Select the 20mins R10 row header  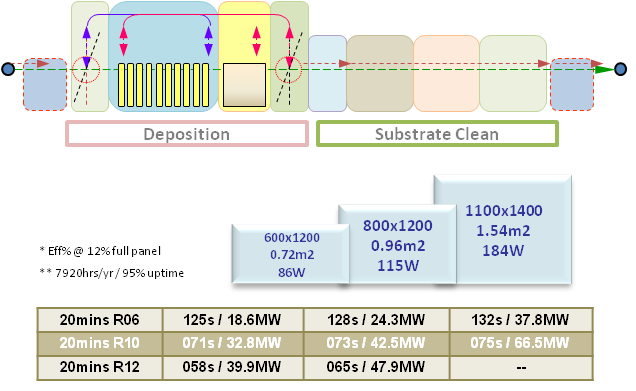(100, 343)
